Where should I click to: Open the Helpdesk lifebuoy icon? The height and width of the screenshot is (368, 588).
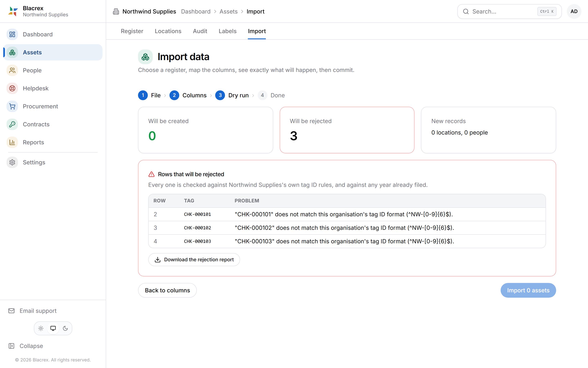(12, 88)
